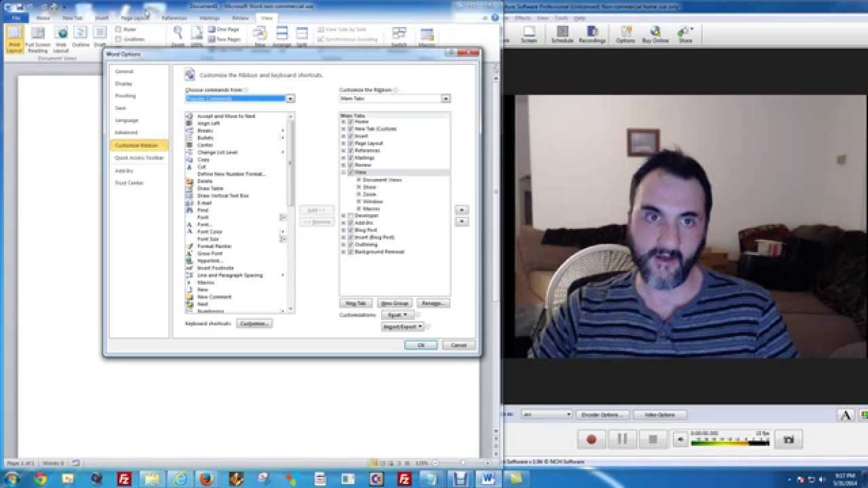
Task: Click the commands list vertical scrollbar
Action: point(292,213)
